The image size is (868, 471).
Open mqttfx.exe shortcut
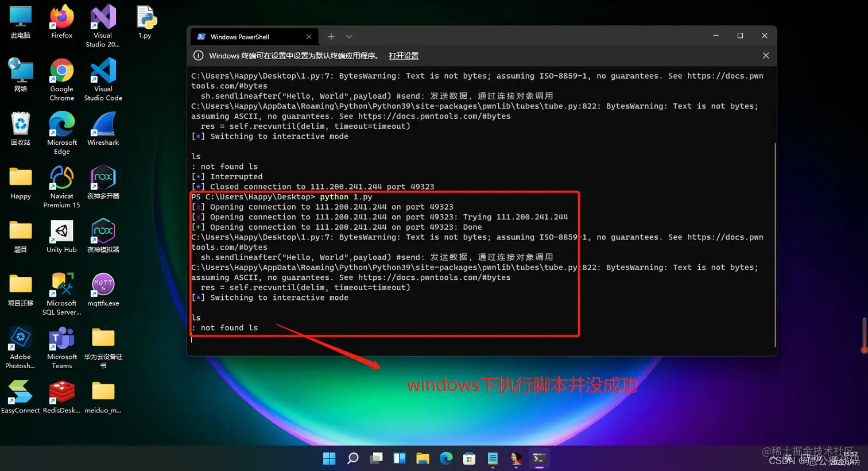(x=103, y=290)
